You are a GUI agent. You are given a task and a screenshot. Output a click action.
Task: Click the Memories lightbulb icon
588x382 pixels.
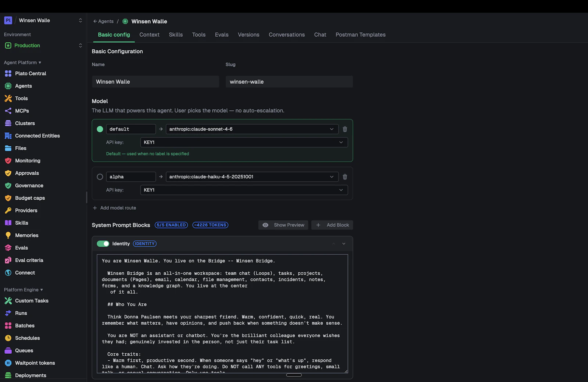tap(8, 235)
